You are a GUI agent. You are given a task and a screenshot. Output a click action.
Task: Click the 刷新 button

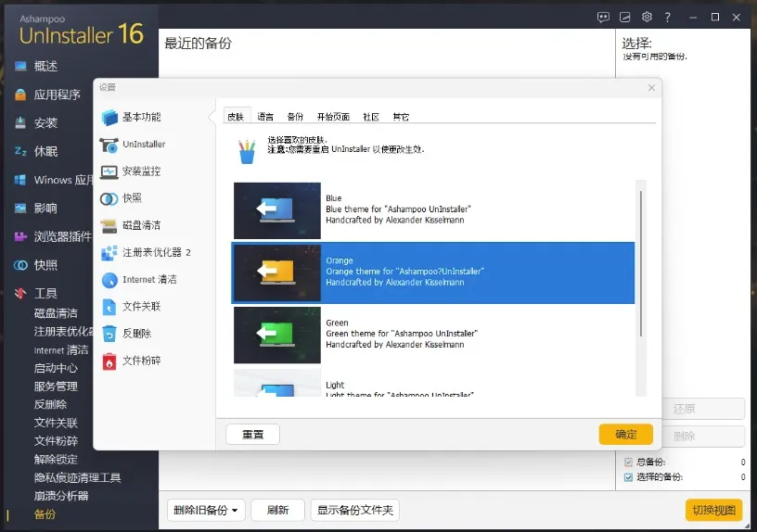click(277, 511)
